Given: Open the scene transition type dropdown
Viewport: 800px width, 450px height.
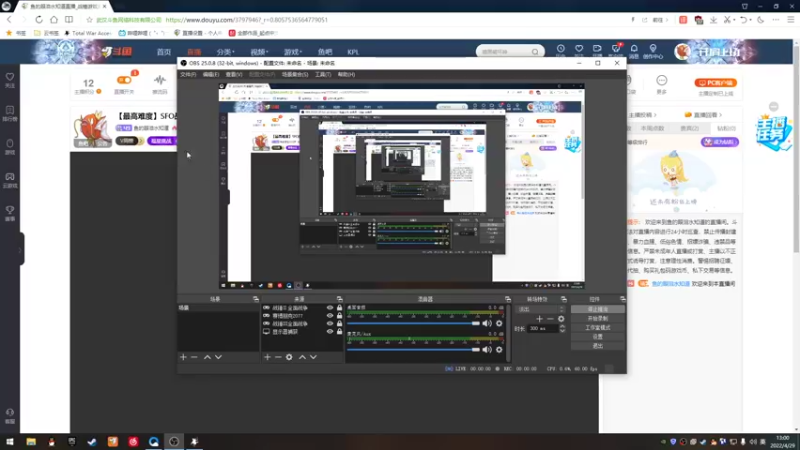Looking at the screenshot, I should coord(541,309).
